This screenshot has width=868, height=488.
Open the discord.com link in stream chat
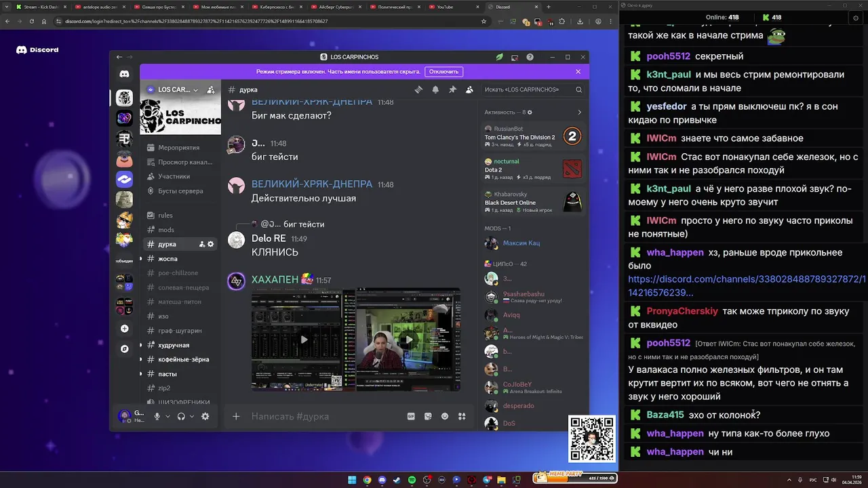pos(747,286)
